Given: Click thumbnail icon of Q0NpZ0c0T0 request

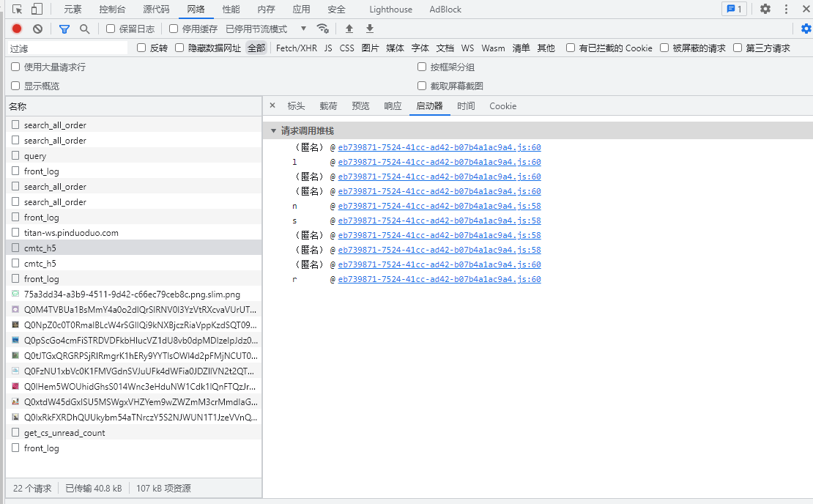Looking at the screenshot, I should (15, 325).
